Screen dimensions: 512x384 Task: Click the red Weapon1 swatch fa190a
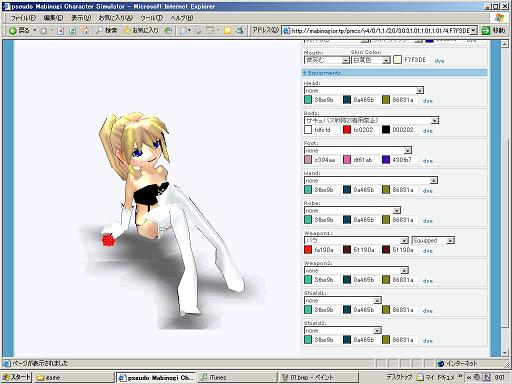(308, 250)
